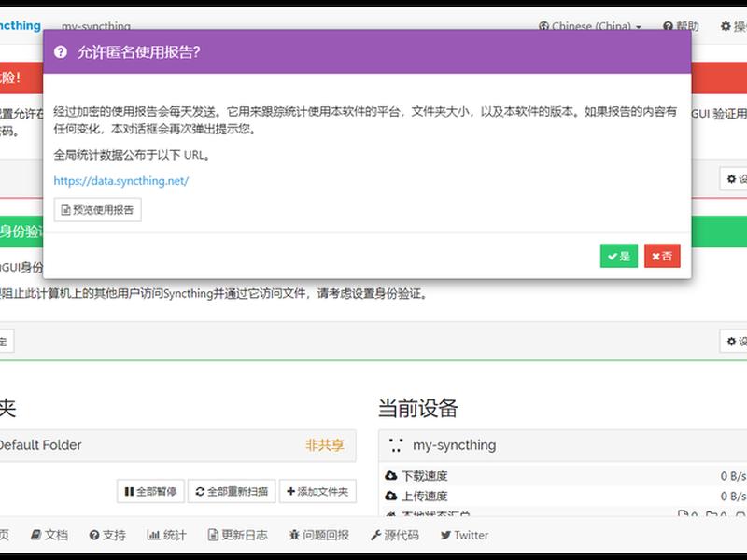The height and width of the screenshot is (560, 747).
Task: Click the green 是 (Yes) button
Action: coord(618,256)
